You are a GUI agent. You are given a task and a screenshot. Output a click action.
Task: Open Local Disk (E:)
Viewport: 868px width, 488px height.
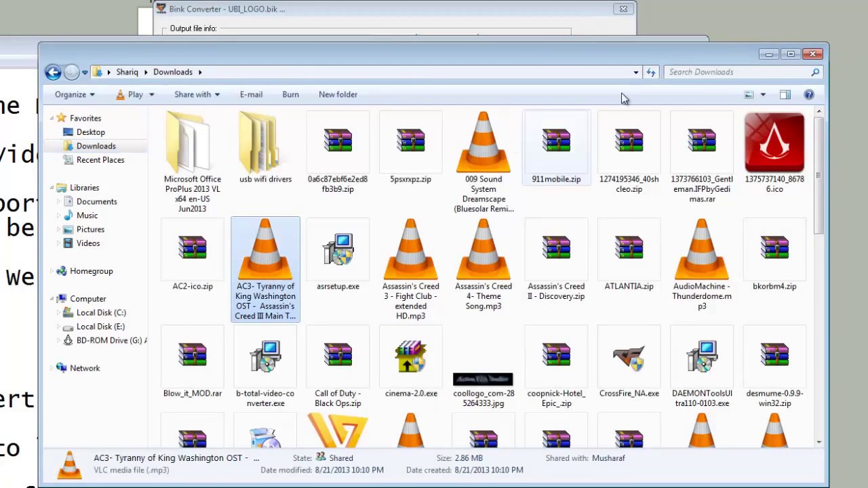100,327
